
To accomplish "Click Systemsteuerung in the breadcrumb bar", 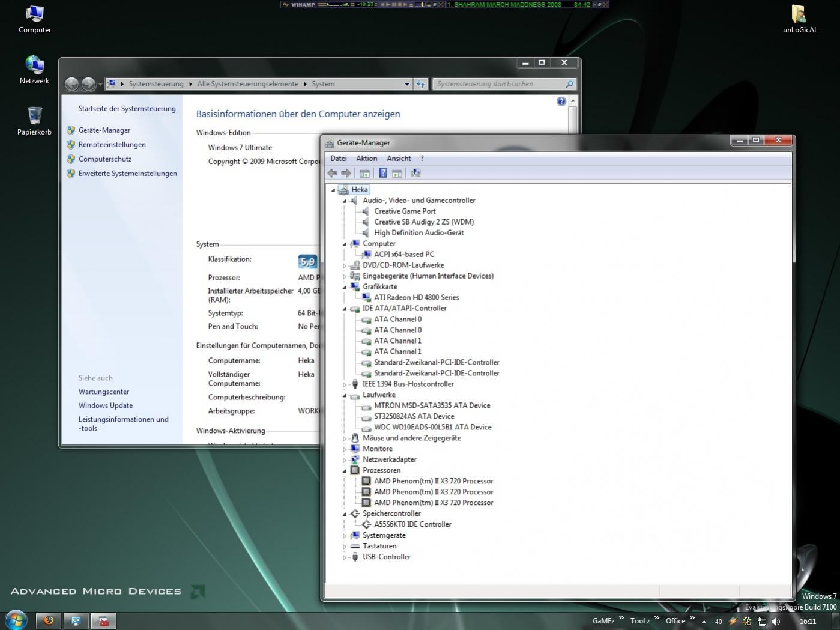I will [x=156, y=84].
